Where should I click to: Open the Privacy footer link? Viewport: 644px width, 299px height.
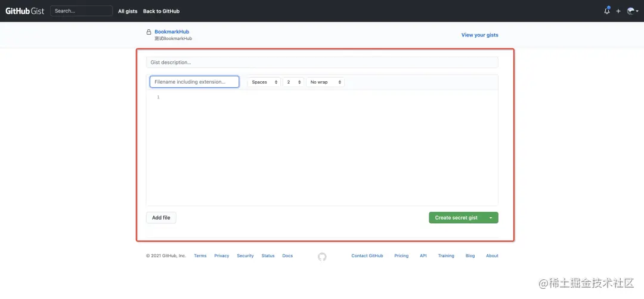[x=221, y=256]
